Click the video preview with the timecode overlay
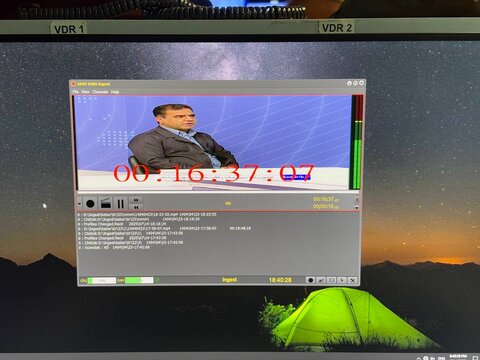The image size is (480, 360). click(x=212, y=143)
